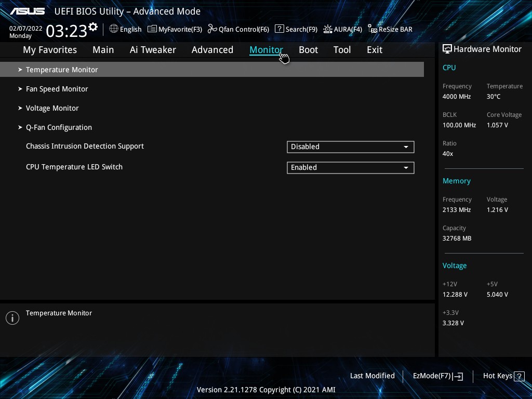Viewport: 532px width, 399px height.
Task: Click the 03:23 clock display
Action: coord(66,31)
